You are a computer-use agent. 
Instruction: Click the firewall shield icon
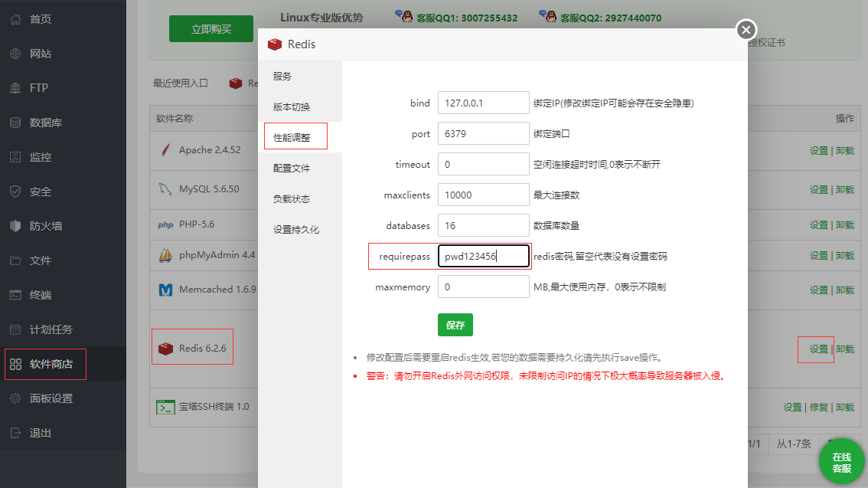(x=15, y=226)
